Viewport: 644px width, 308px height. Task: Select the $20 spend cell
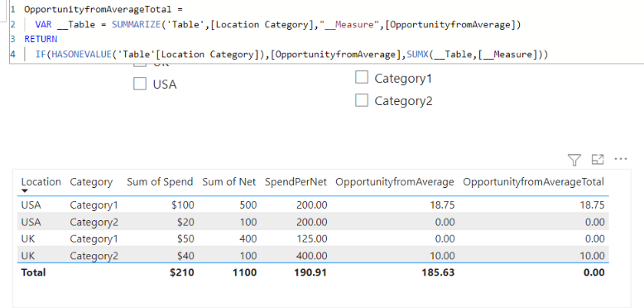186,222
